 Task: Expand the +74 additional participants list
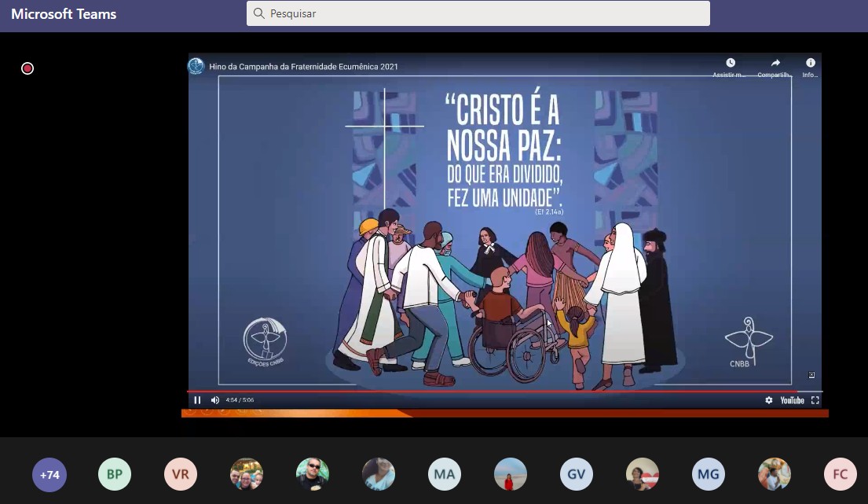tap(49, 475)
